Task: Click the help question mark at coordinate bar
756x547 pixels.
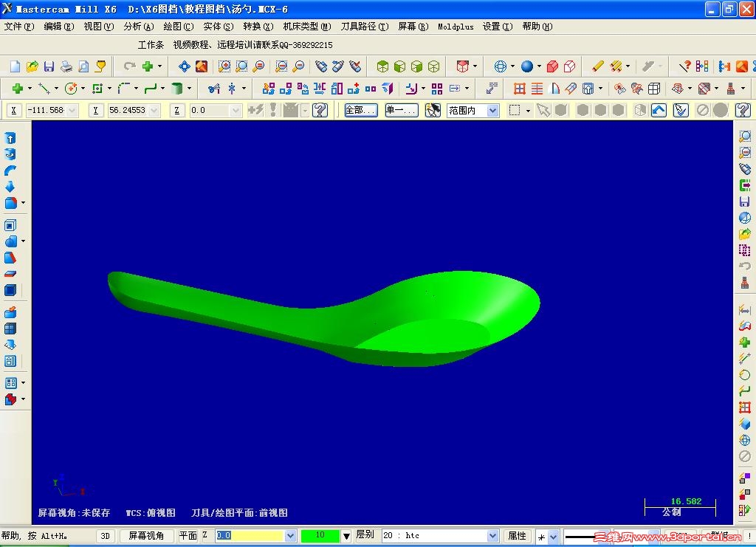Action: 320,111
